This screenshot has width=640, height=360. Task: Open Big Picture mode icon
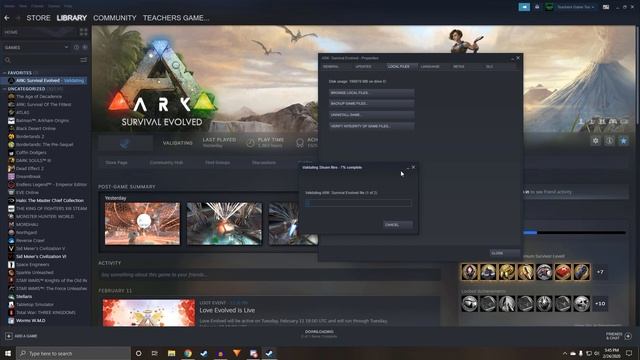(606, 7)
